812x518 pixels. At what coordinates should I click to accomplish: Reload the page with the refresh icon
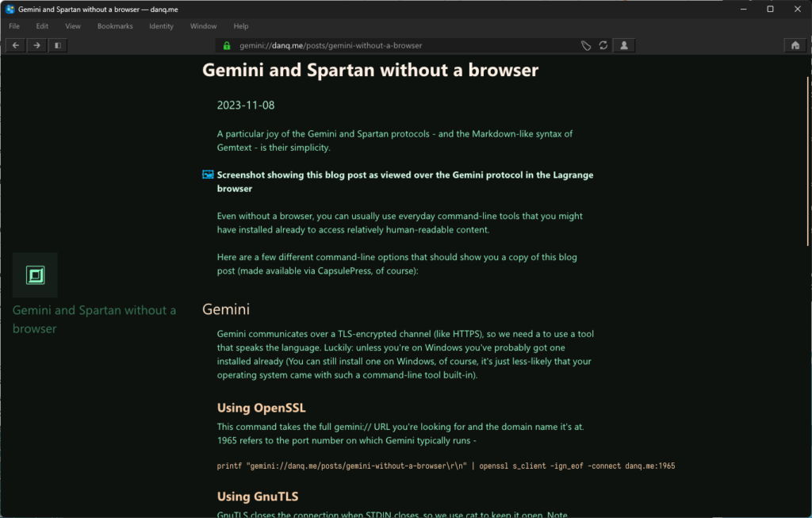603,45
